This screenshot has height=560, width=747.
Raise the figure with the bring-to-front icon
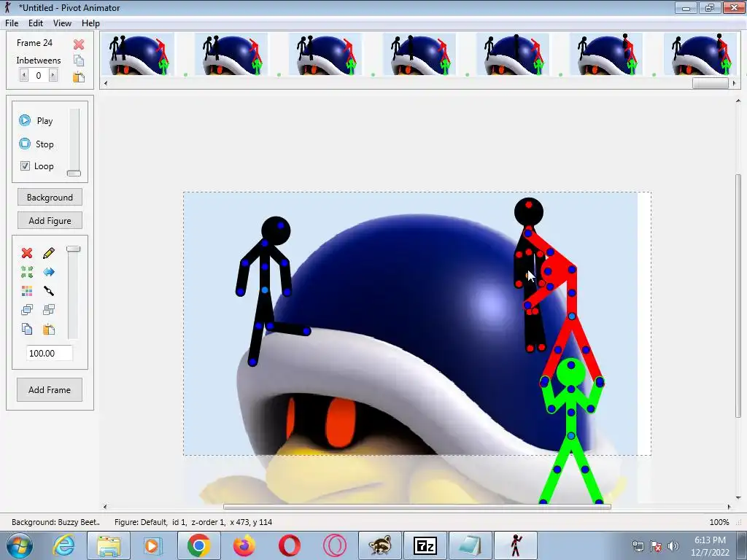pyautogui.click(x=27, y=309)
